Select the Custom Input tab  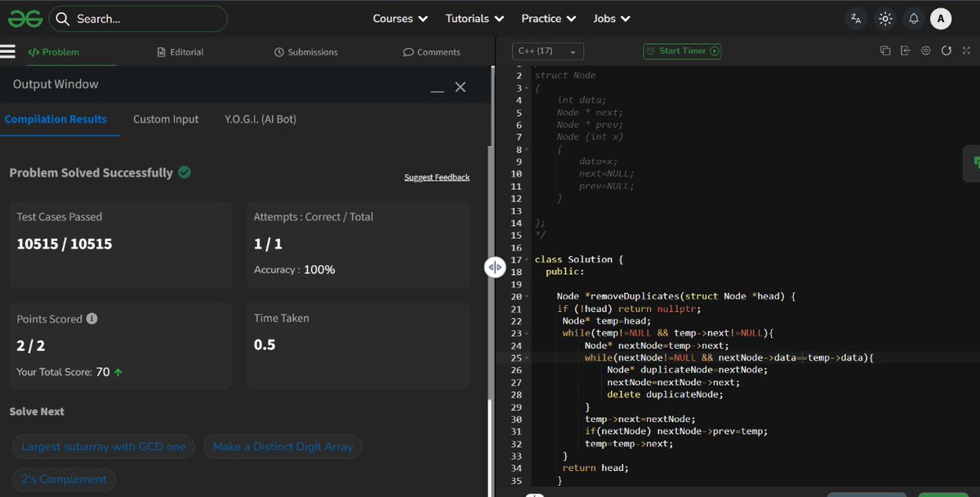pos(166,119)
